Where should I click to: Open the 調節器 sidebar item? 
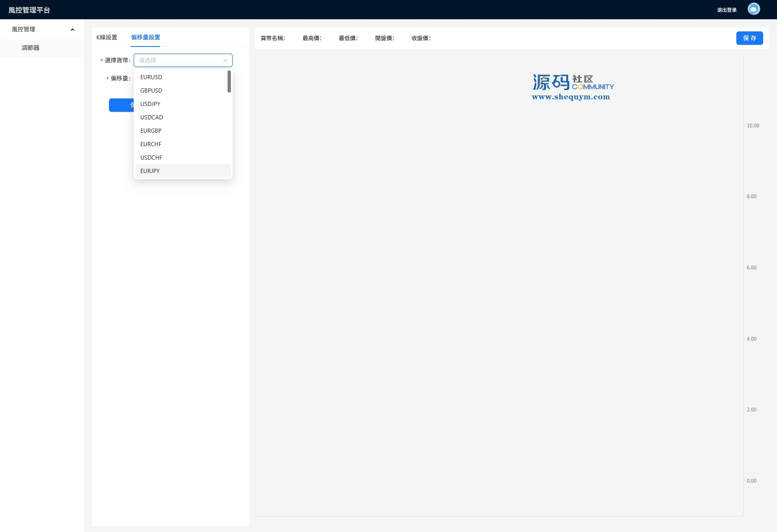pos(31,48)
